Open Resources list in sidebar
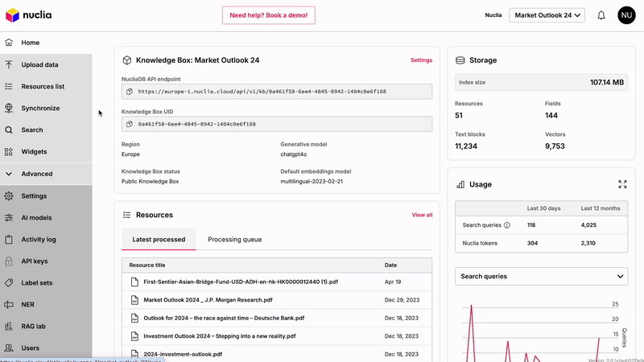 tap(43, 86)
